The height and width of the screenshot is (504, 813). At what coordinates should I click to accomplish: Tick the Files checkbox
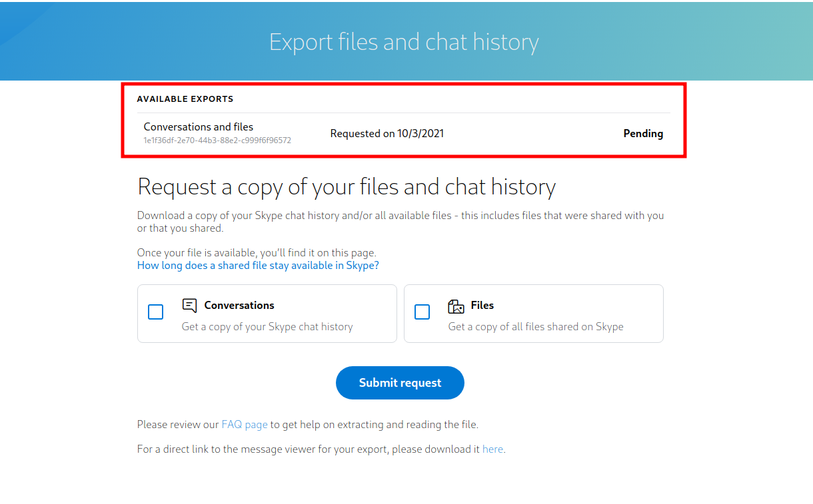pos(422,312)
